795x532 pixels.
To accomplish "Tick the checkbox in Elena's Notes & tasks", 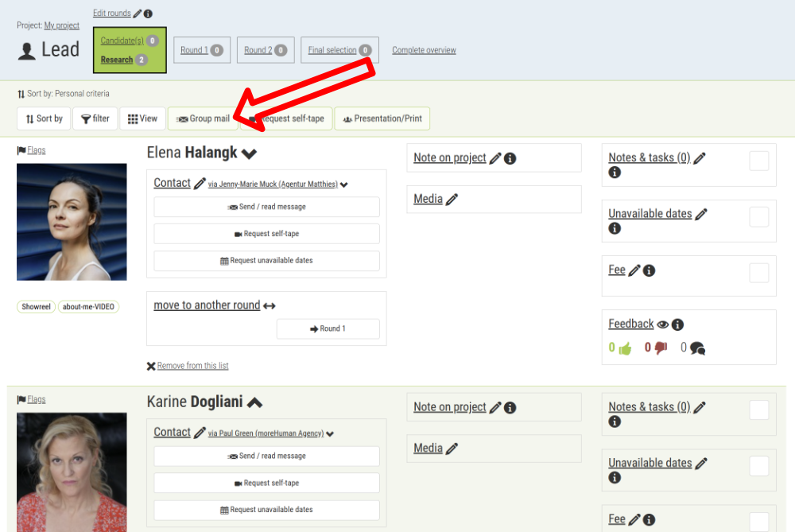I will coord(759,161).
